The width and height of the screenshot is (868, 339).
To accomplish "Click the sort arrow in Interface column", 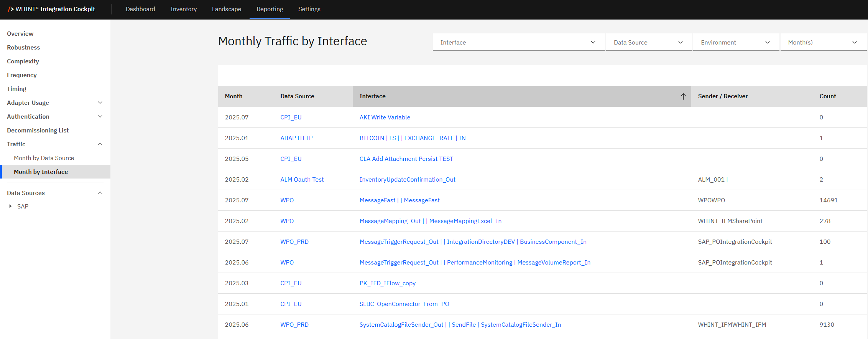I will [683, 96].
